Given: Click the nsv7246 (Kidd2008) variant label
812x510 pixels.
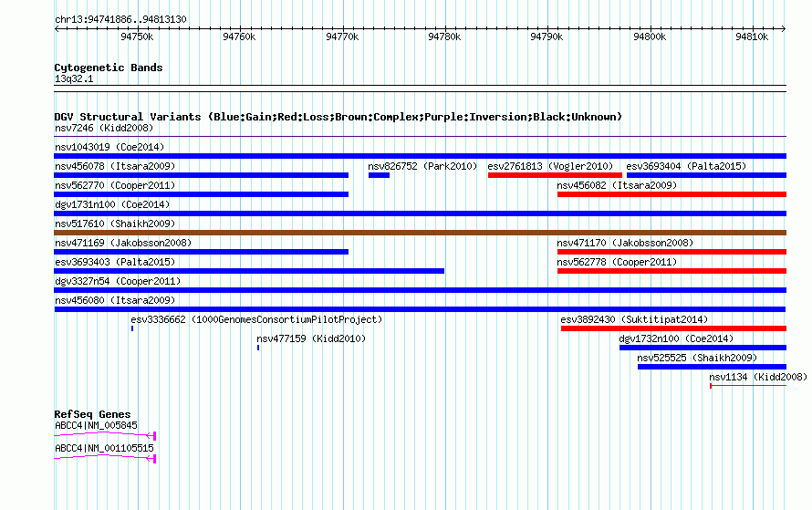Looking at the screenshot, I should coord(104,128).
